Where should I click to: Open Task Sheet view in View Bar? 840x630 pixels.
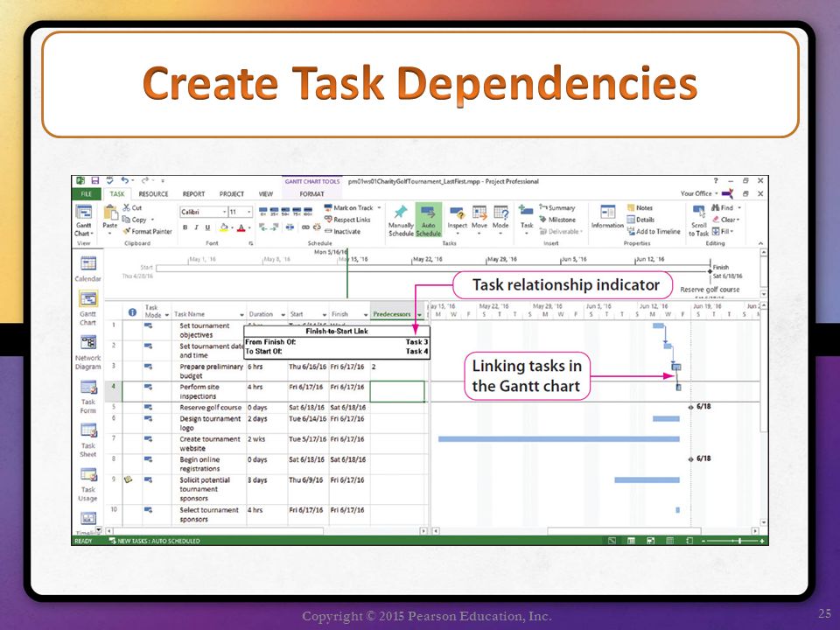click(x=88, y=440)
